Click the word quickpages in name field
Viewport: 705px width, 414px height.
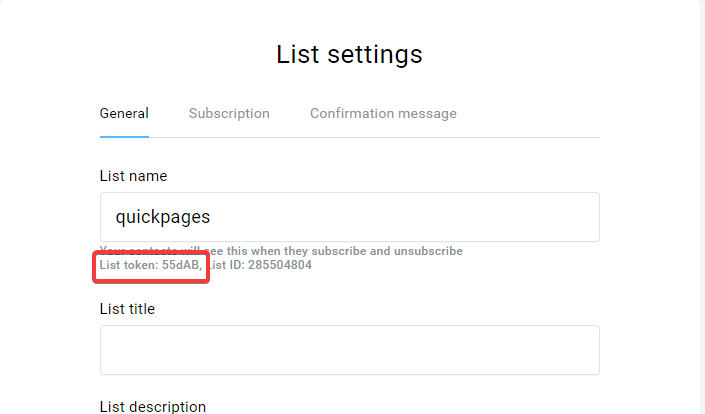pyautogui.click(x=163, y=217)
